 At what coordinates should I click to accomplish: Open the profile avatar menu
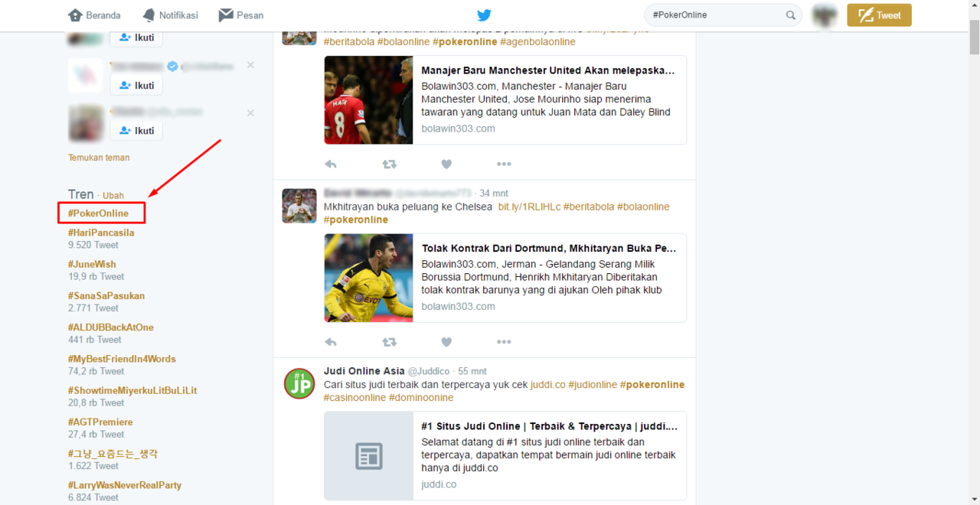[825, 15]
